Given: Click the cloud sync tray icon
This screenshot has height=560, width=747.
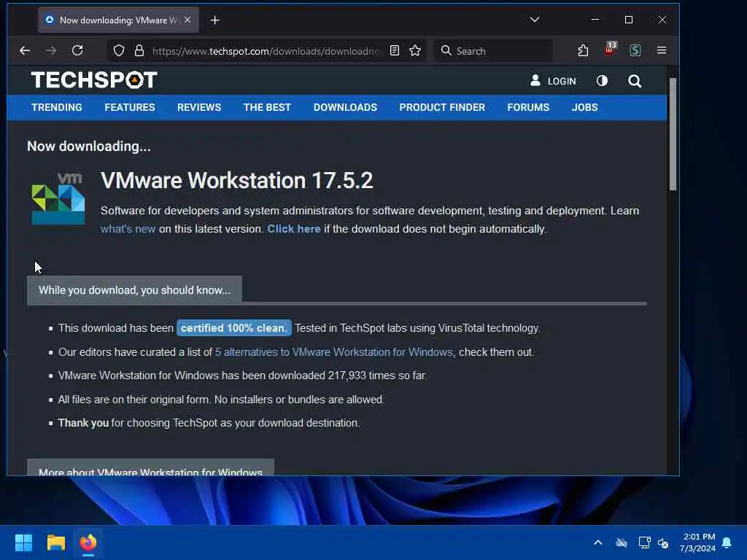Looking at the screenshot, I should click(622, 542).
